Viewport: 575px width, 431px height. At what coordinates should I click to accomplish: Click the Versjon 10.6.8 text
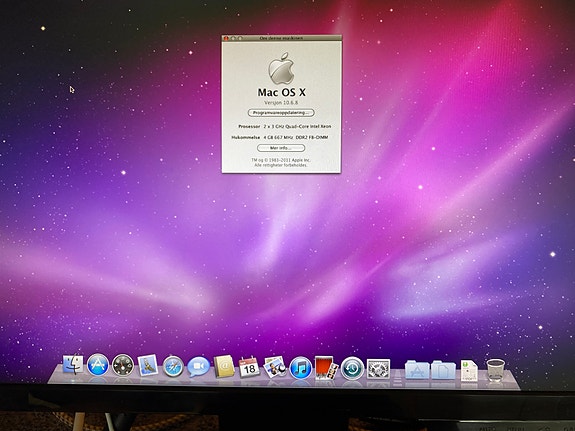point(281,103)
